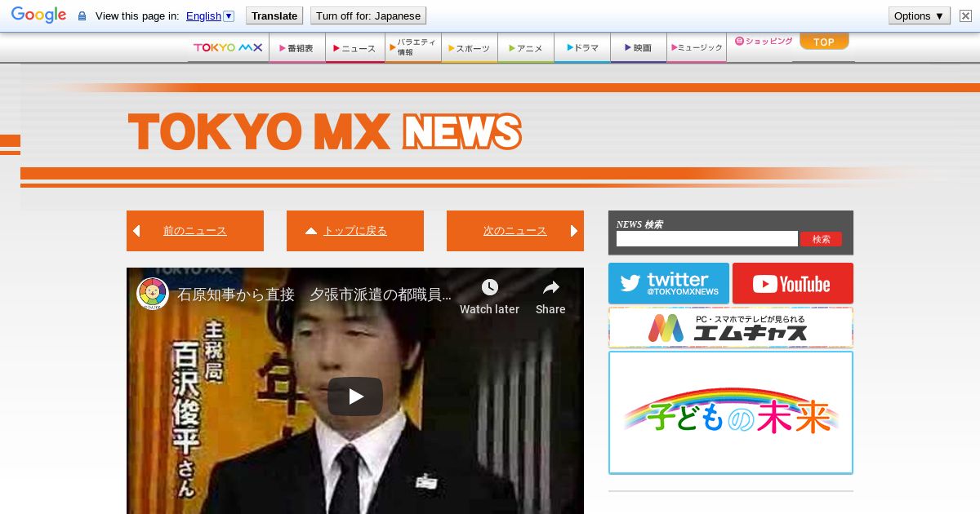Play the YouTube video
The image size is (980, 514).
[355, 397]
